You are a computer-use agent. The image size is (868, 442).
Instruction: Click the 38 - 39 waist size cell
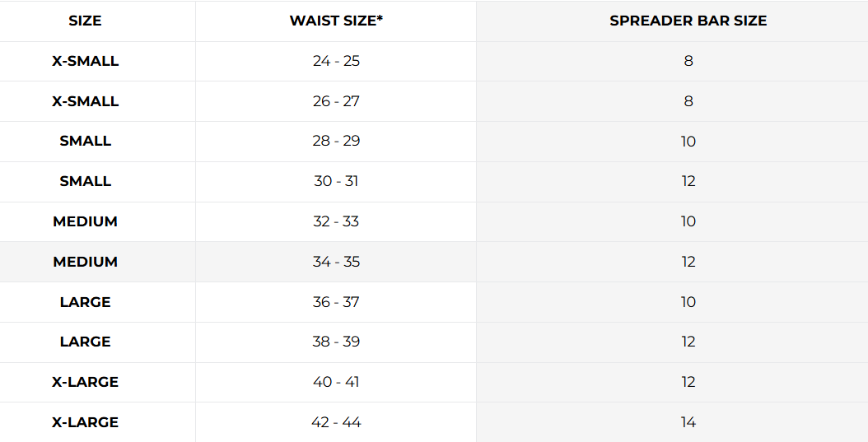(x=336, y=342)
